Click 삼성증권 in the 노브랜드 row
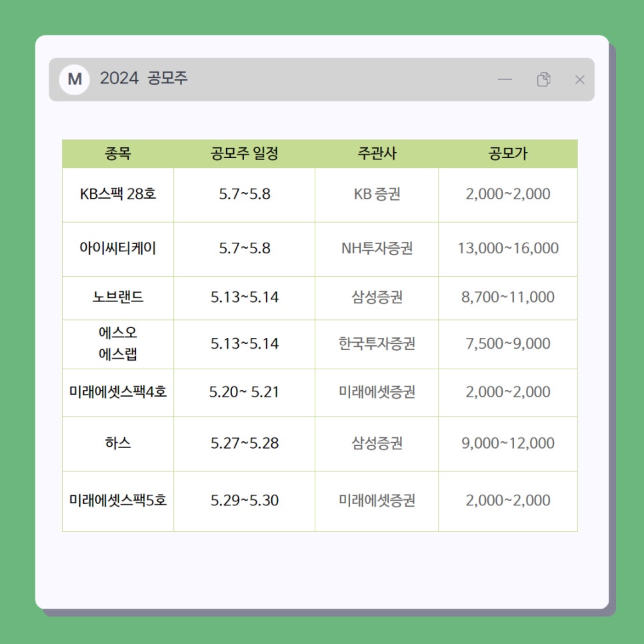Image resolution: width=644 pixels, height=644 pixels. [377, 298]
